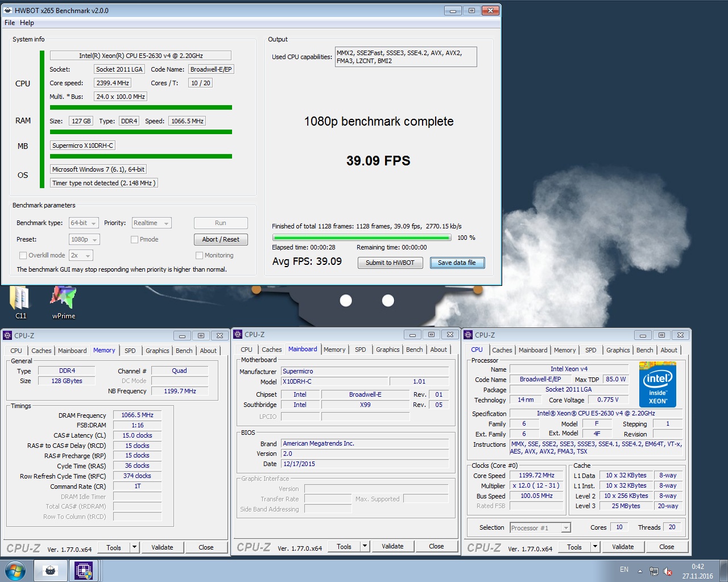728x582 pixels.
Task: Open the Priority Realtime dropdown
Action: point(151,223)
